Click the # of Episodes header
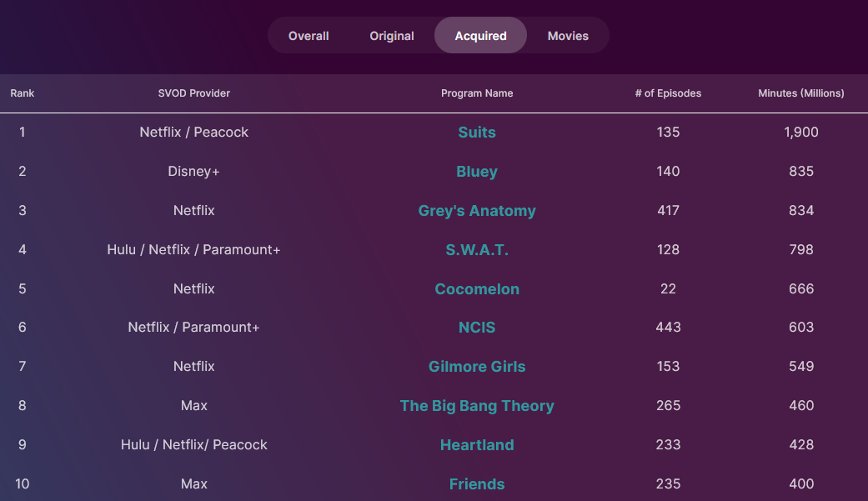 click(668, 93)
